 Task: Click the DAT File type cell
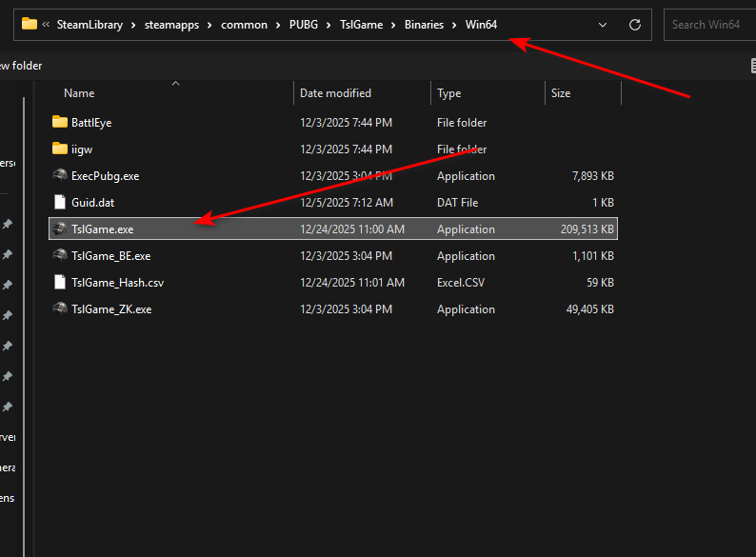[x=458, y=203]
